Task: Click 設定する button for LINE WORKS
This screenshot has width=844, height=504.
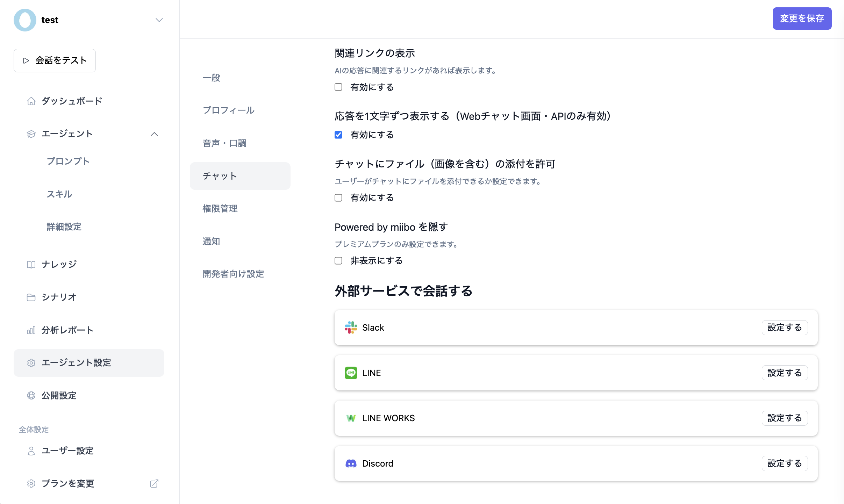Action: pyautogui.click(x=784, y=418)
